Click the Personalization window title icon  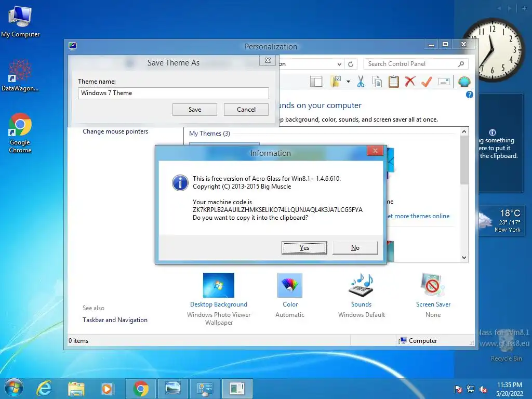(x=73, y=46)
